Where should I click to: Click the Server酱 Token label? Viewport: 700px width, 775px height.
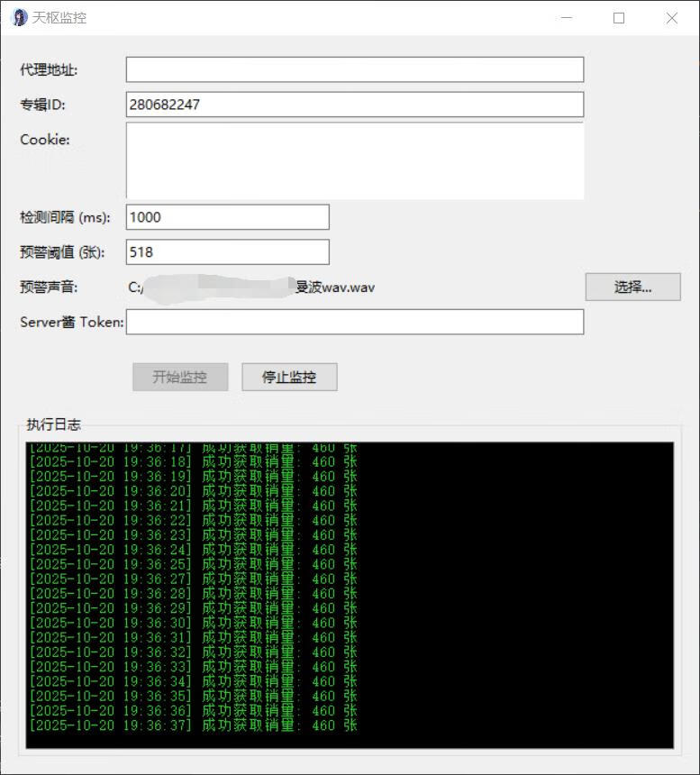coord(72,323)
